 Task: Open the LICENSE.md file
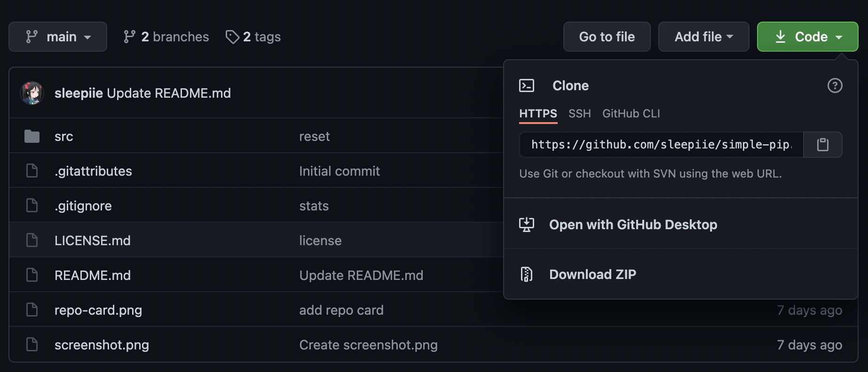click(x=93, y=240)
